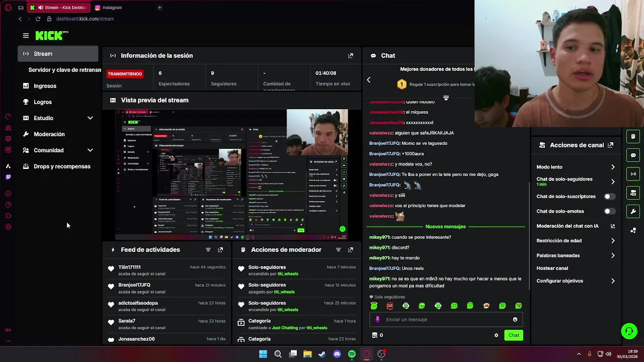Open a new browser tab

pos(159,8)
